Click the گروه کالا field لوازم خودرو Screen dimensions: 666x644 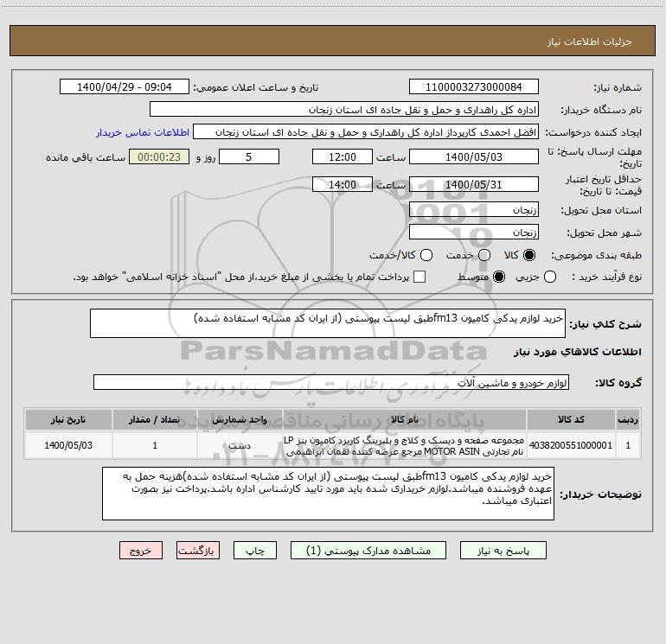(x=331, y=382)
